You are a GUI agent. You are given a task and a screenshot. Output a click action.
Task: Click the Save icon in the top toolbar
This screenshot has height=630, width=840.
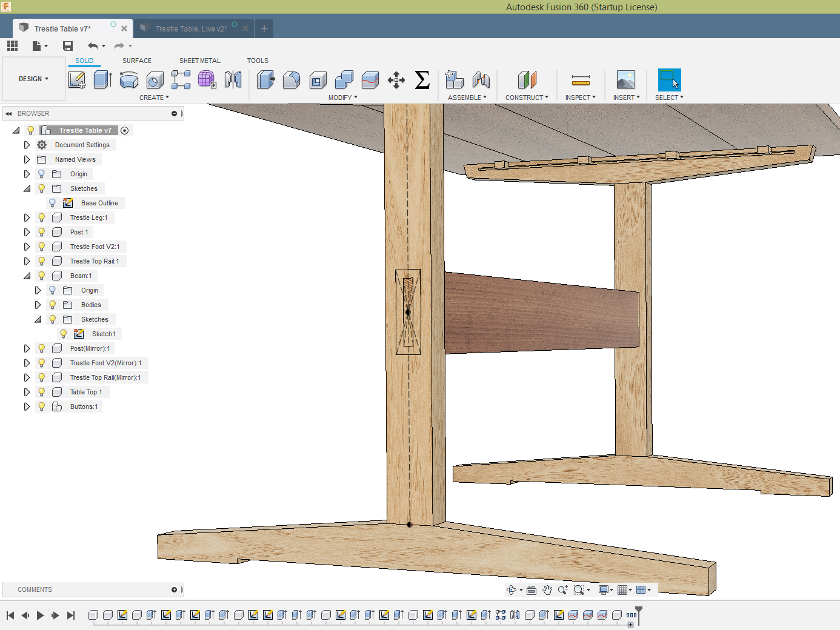[x=68, y=46]
